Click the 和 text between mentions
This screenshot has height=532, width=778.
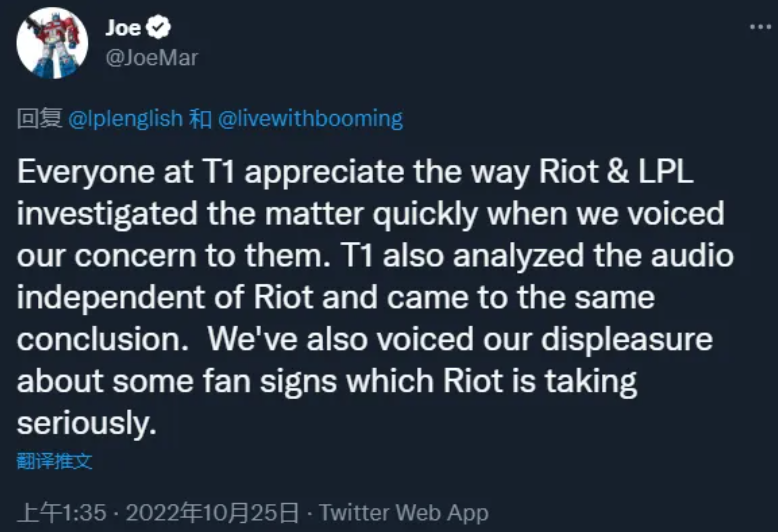pos(200,119)
